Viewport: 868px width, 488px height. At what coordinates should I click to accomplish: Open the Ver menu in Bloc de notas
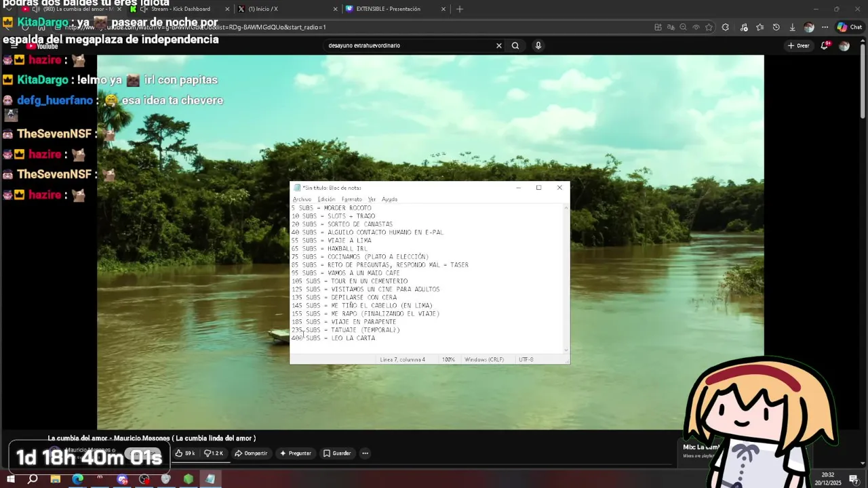tap(372, 199)
